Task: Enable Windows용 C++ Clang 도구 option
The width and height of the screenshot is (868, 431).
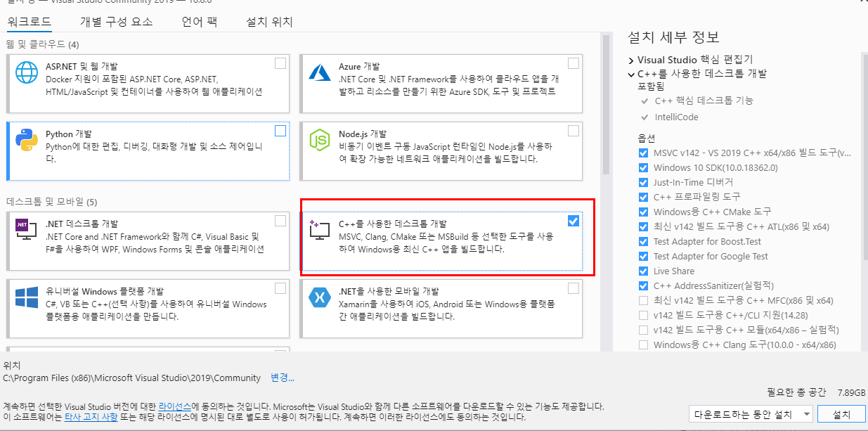Action: (643, 345)
